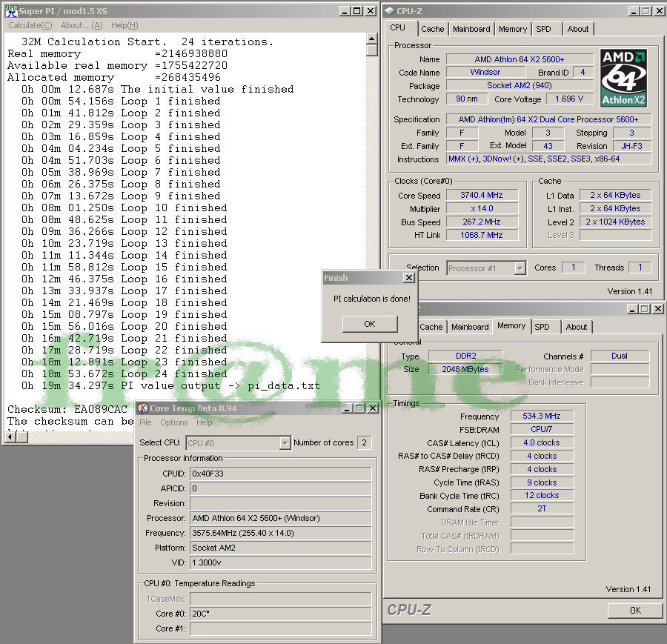This screenshot has height=644, width=667.
Task: Click the Package value Socket AM2 (940)
Action: click(520, 85)
